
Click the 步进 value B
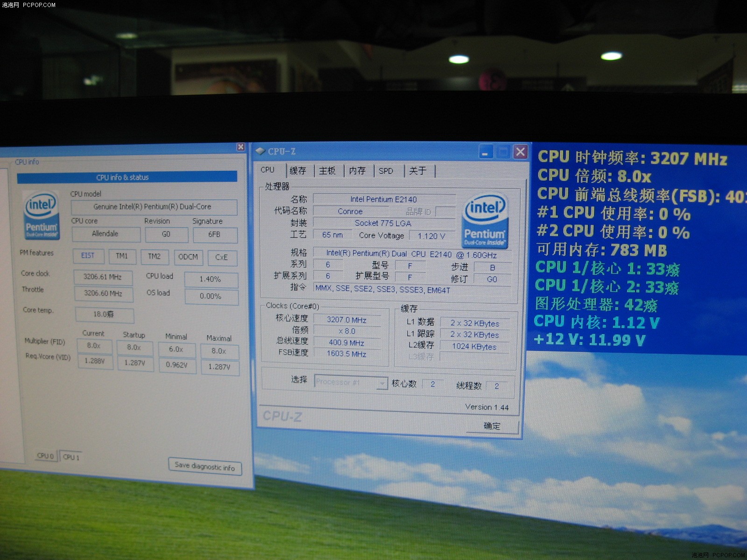(x=493, y=267)
